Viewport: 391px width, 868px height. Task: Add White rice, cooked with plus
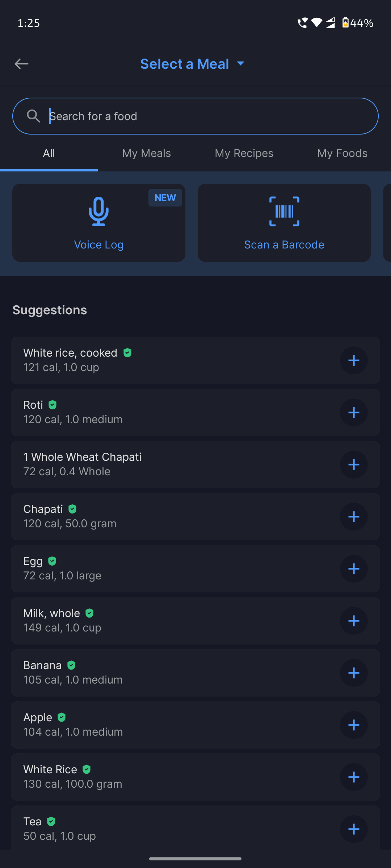point(354,361)
